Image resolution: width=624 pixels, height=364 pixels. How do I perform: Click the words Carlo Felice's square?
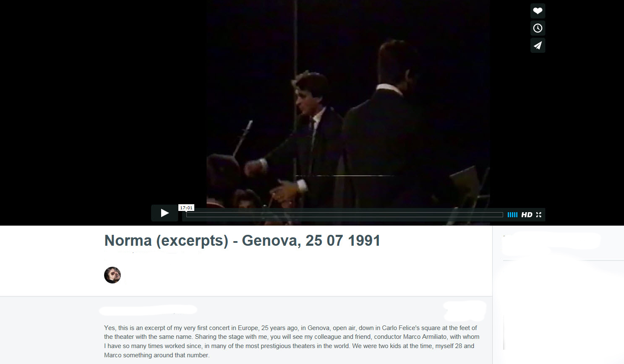click(411, 328)
